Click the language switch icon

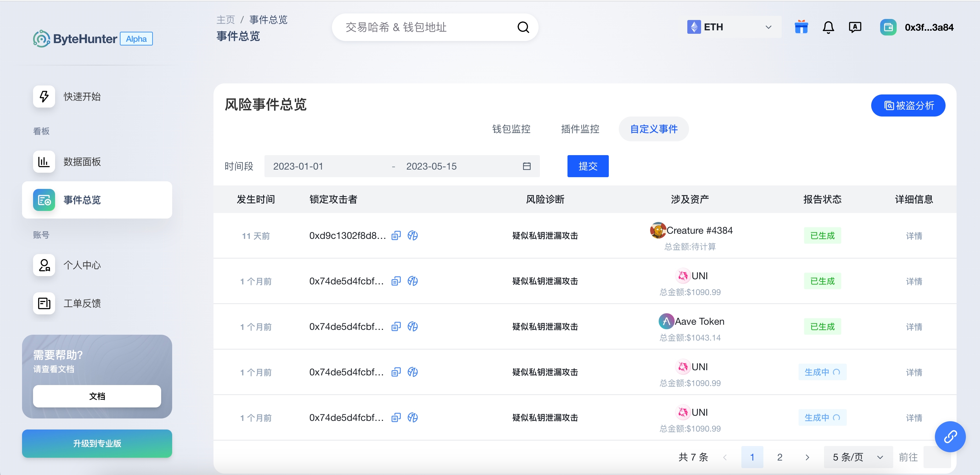855,27
